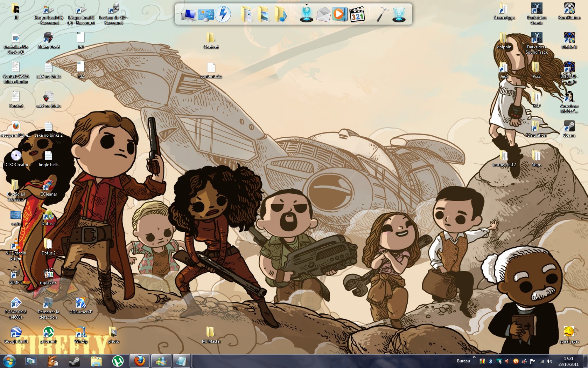588x368 pixels.
Task: Launch the Diablo II desktop shortcut
Action: pos(569,40)
